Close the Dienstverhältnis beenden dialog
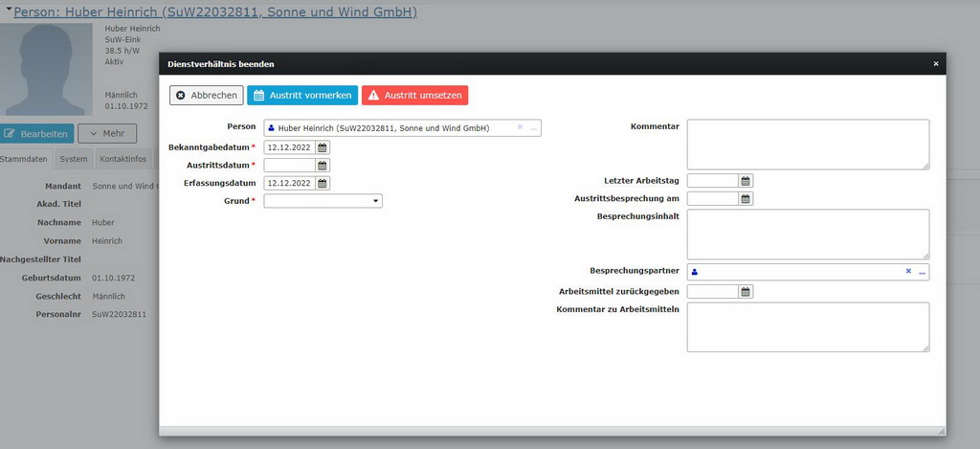This screenshot has width=980, height=449. pyautogui.click(x=936, y=64)
